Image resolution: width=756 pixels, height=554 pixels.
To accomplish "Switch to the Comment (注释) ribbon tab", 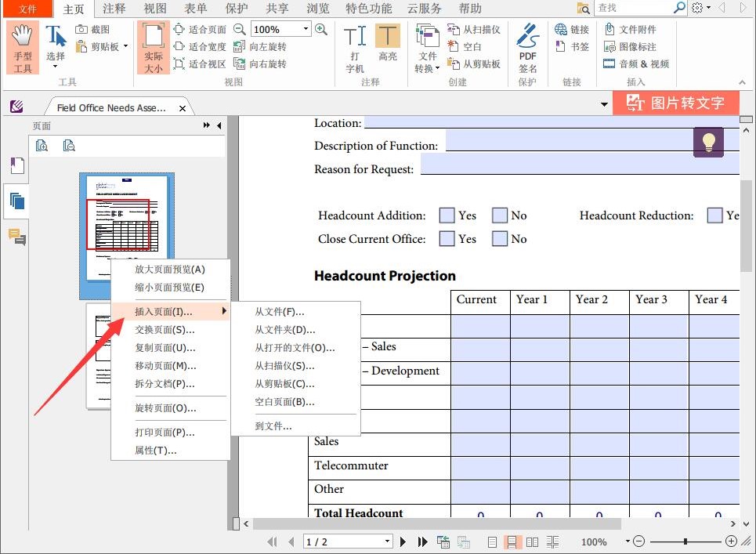I will 114,9.
